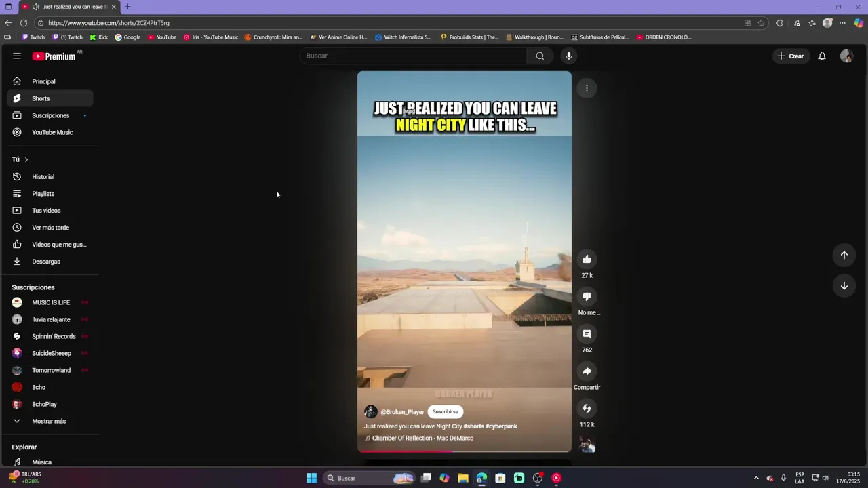Expand Mostrar más subscriptions
Screen dimensions: 868x488
click(x=50, y=421)
